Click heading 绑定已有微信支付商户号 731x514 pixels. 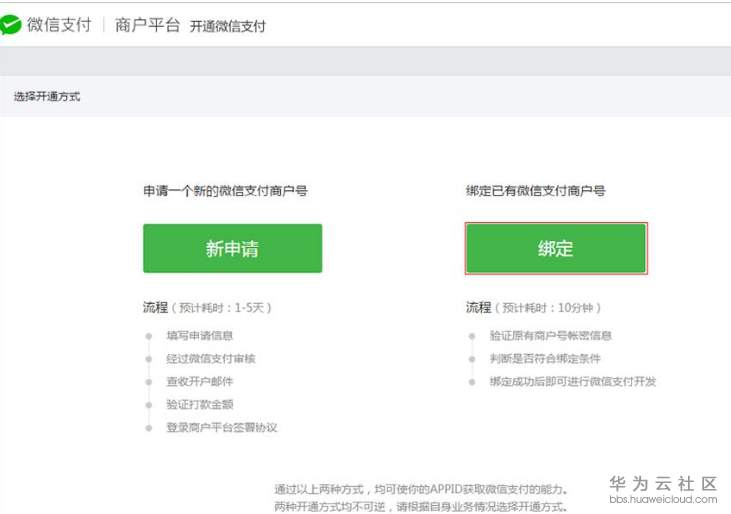(536, 191)
